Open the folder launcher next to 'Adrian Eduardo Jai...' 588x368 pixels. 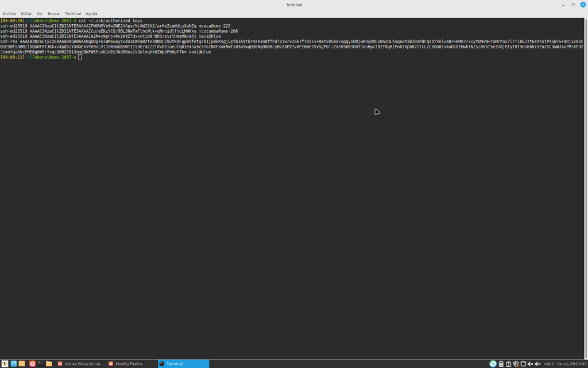tap(49, 363)
